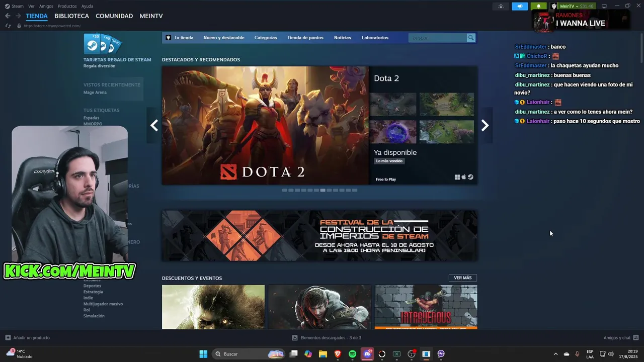Click the Multijugador masivo genre link
The image size is (644, 362).
tap(103, 304)
